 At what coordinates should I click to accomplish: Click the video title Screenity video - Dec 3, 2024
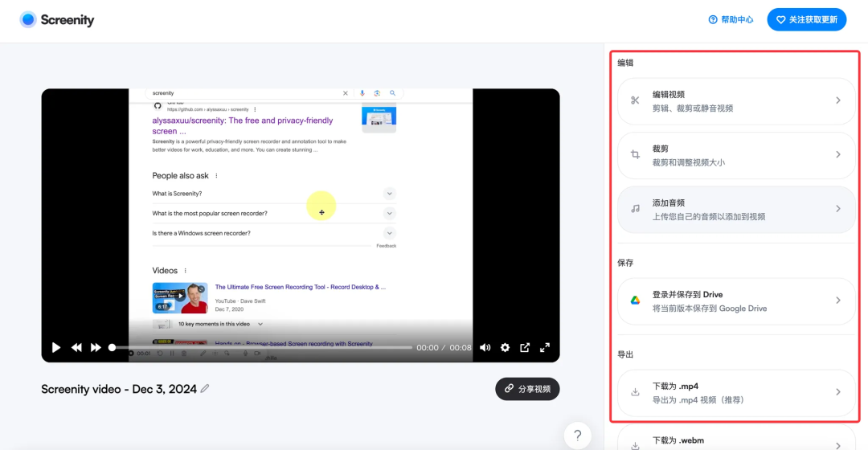118,389
